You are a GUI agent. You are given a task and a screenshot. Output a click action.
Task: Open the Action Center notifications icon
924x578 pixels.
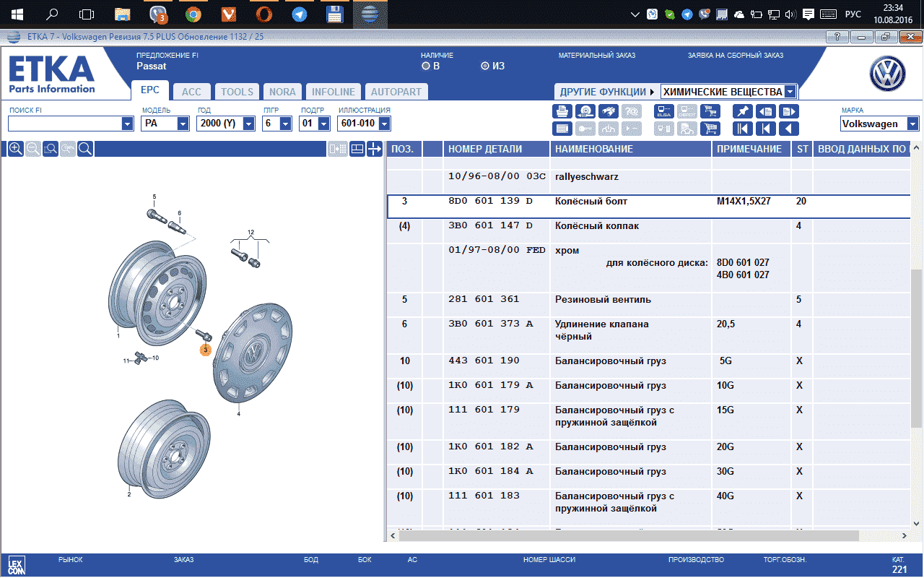click(x=808, y=14)
